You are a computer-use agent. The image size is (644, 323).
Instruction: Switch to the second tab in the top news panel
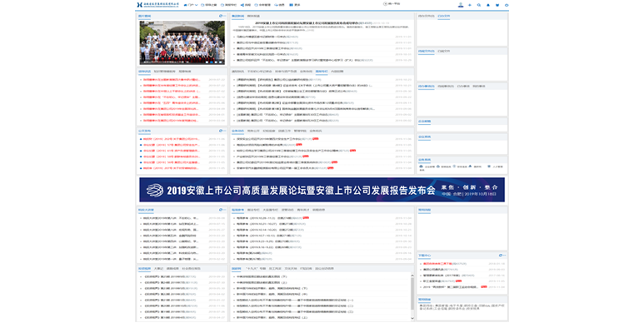(x=253, y=16)
